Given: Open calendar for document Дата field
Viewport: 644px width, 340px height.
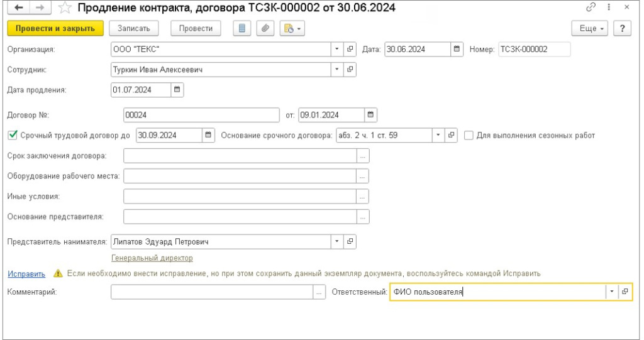Looking at the screenshot, I should click(x=457, y=49).
